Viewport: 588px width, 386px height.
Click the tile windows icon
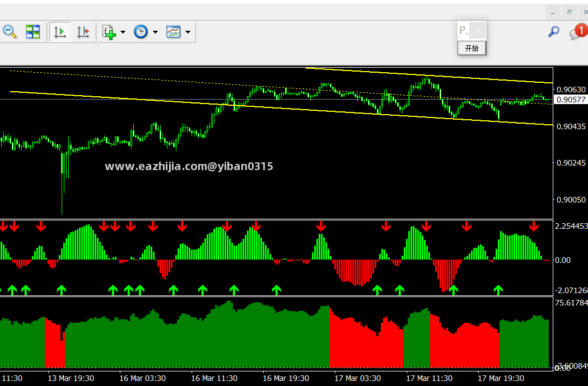coord(32,32)
